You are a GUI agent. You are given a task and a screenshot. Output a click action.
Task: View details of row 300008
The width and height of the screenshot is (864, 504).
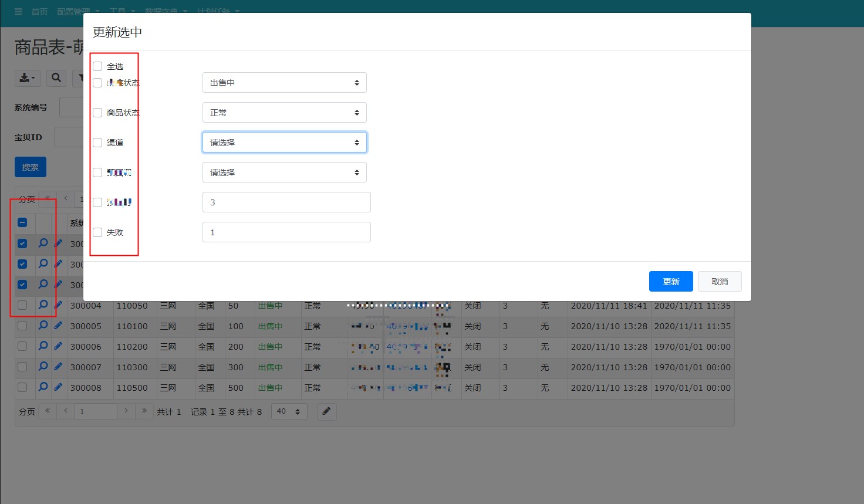point(43,387)
